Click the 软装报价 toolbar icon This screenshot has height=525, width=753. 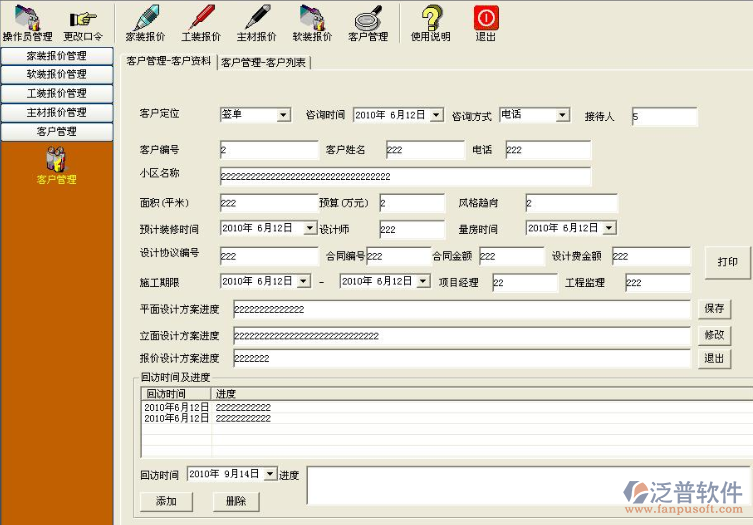click(312, 20)
